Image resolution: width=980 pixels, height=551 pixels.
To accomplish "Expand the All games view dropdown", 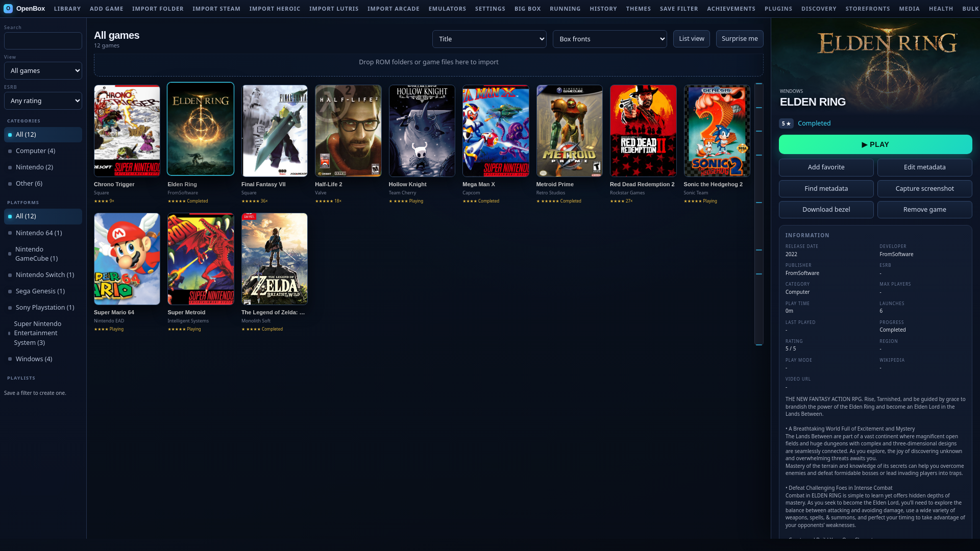I will tap(43, 70).
